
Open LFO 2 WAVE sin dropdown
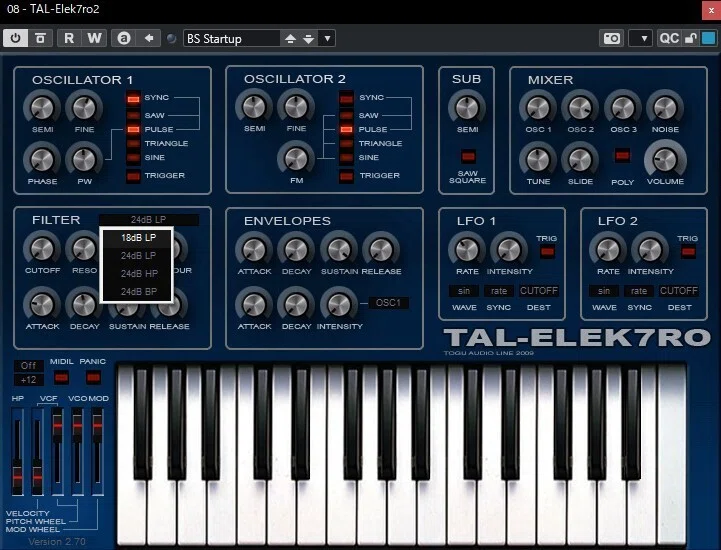(604, 291)
